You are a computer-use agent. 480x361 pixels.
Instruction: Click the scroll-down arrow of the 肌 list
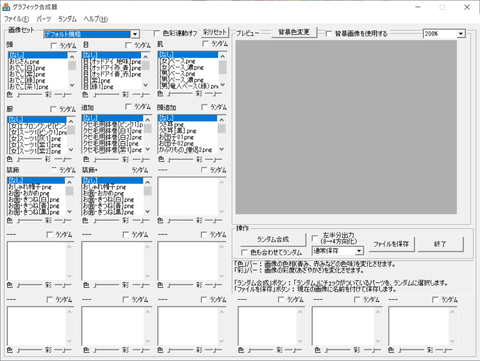pyautogui.click(x=222, y=85)
